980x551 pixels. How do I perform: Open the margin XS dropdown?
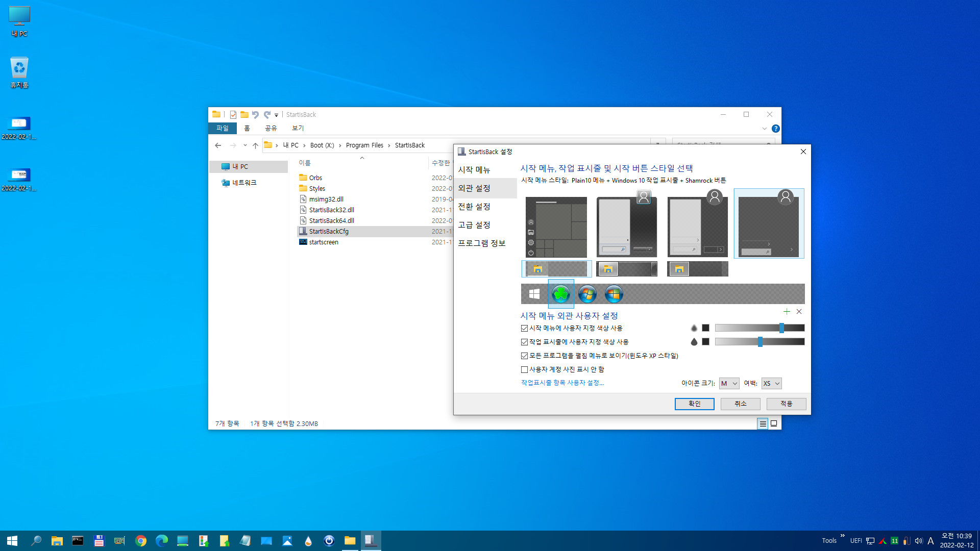771,384
